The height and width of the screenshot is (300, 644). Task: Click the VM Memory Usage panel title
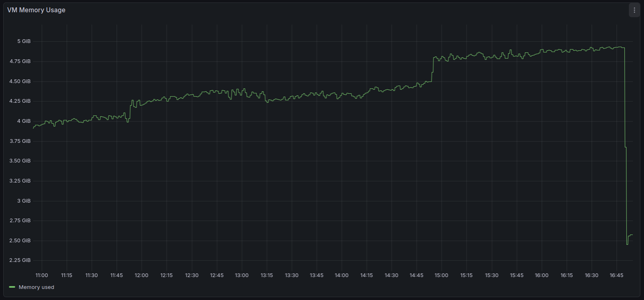36,10
